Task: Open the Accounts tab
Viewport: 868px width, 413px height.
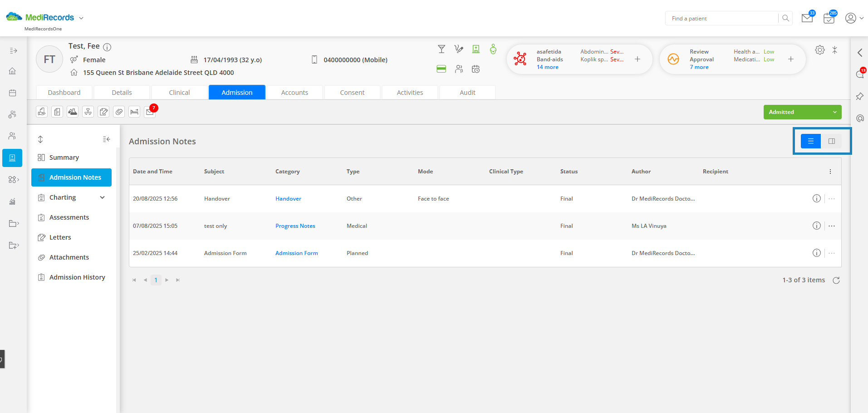Action: (294, 93)
